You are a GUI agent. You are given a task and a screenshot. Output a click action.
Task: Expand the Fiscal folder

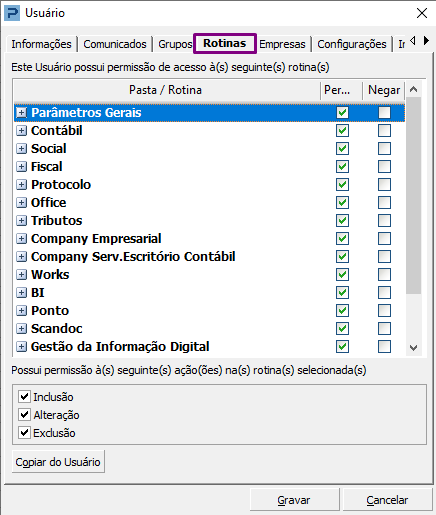[x=21, y=167]
